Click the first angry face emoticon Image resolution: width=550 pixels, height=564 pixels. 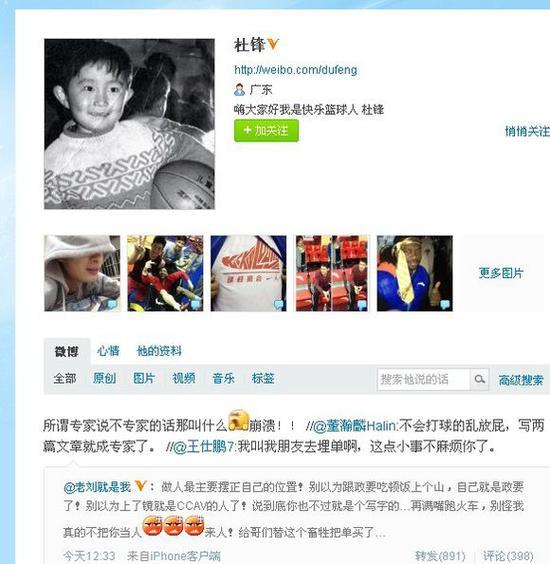click(x=153, y=526)
